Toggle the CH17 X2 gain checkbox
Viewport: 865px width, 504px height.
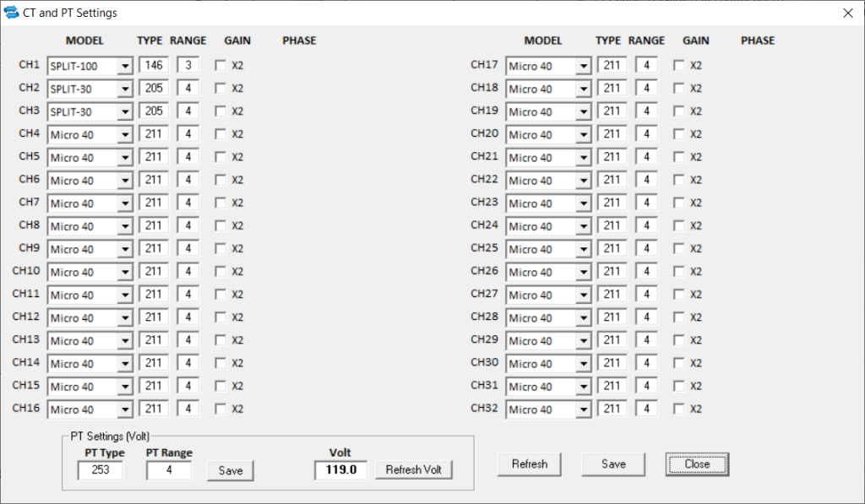(x=679, y=65)
